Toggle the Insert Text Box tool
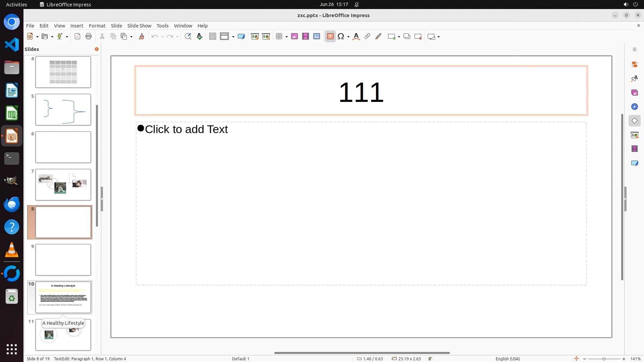This screenshot has height=362, width=644. click(330, 37)
